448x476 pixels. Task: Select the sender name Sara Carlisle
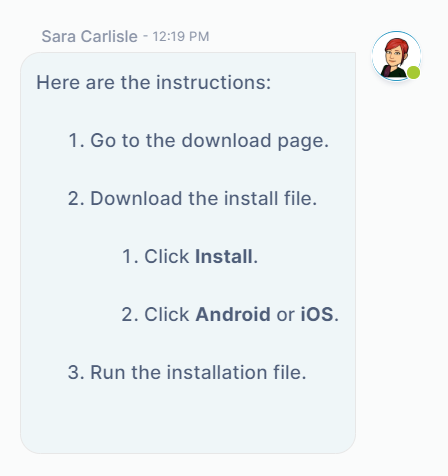click(x=89, y=36)
